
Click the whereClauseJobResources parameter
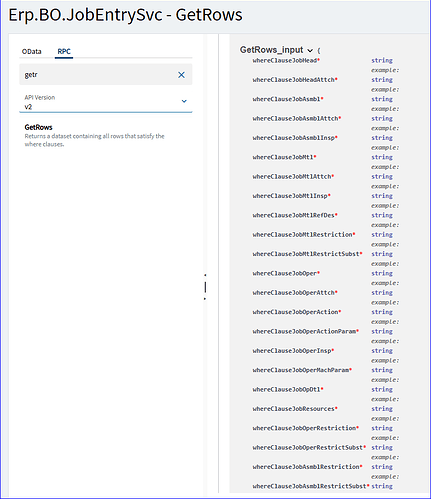tap(294, 409)
